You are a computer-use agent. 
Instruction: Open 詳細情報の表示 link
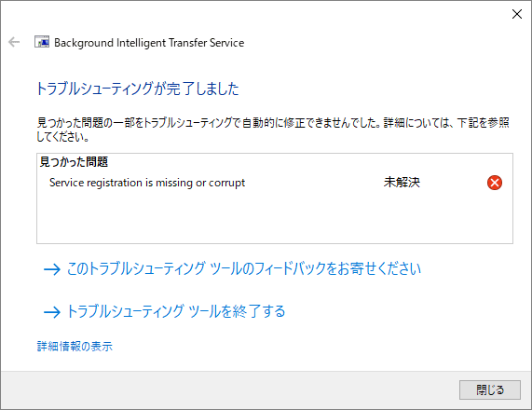pyautogui.click(x=75, y=347)
